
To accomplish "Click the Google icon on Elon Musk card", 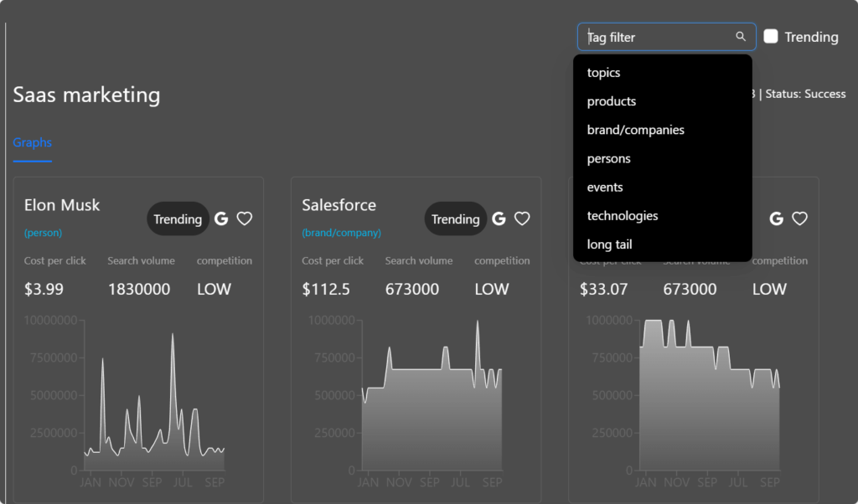I will (x=220, y=219).
